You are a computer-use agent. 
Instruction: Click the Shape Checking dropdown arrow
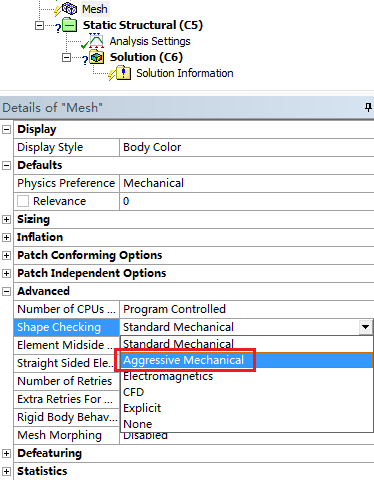pyautogui.click(x=366, y=327)
